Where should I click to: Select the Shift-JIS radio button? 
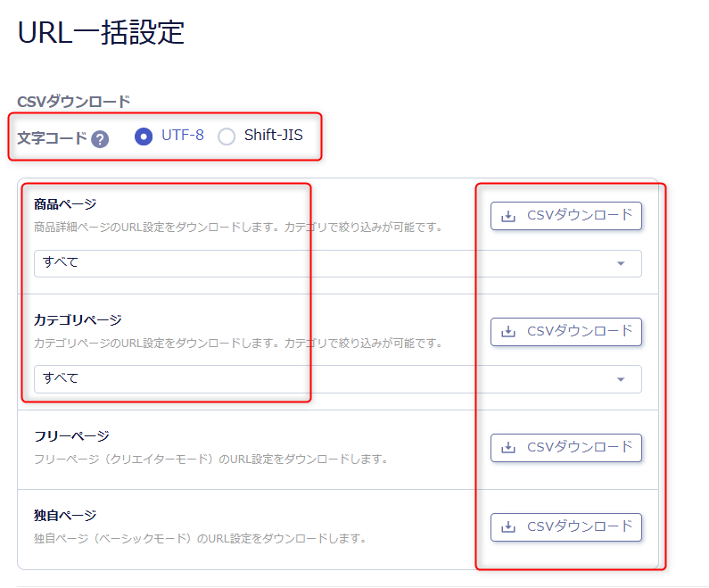[227, 137]
